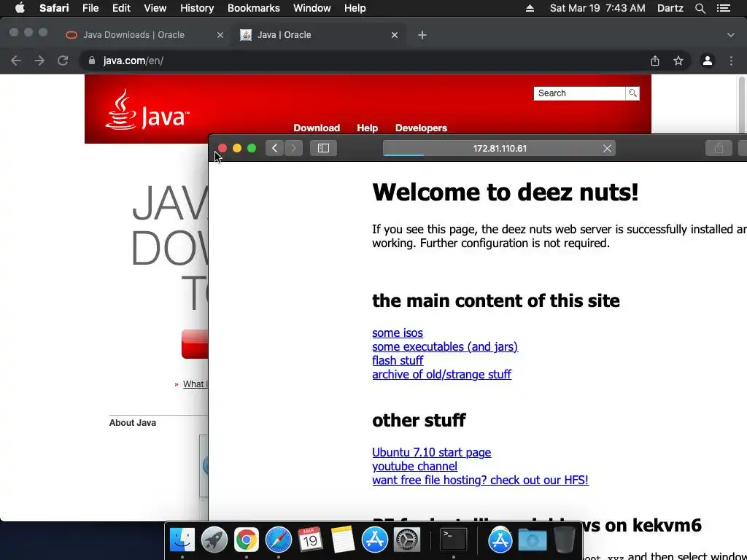Open Spotlight search in the menu bar
The height and width of the screenshot is (560, 747).
[x=700, y=8]
